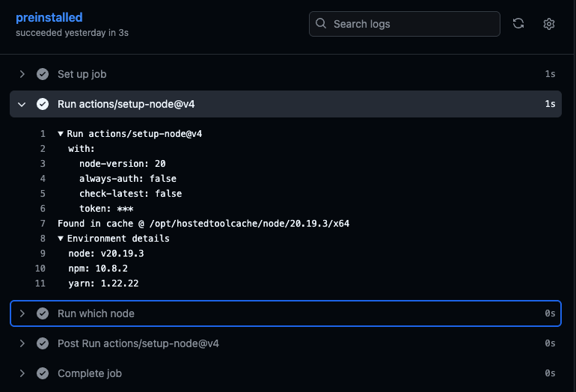Click log line number 5
Image resolution: width=576 pixels, height=392 pixels.
click(43, 194)
